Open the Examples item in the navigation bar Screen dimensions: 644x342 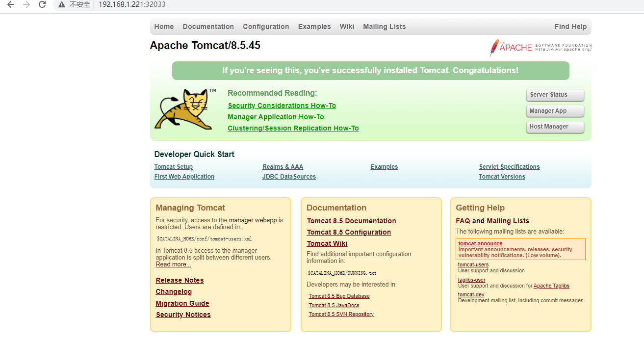tap(314, 26)
